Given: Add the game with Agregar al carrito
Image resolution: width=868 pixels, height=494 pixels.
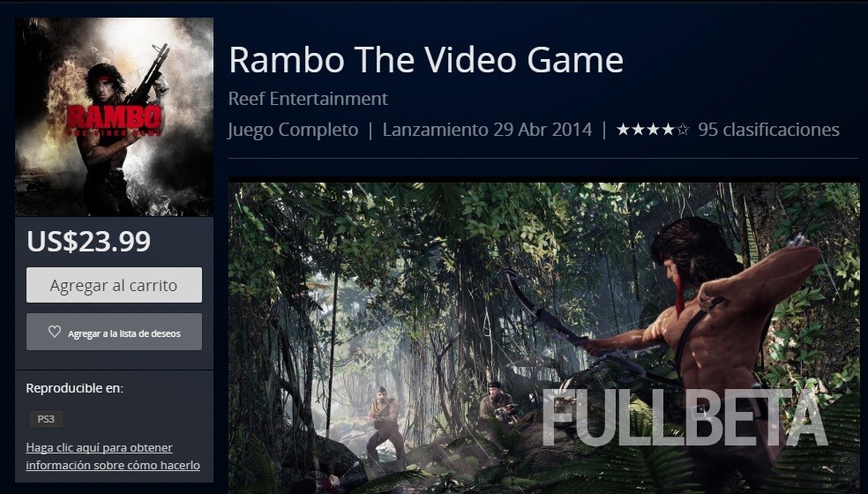Looking at the screenshot, I should [x=114, y=285].
